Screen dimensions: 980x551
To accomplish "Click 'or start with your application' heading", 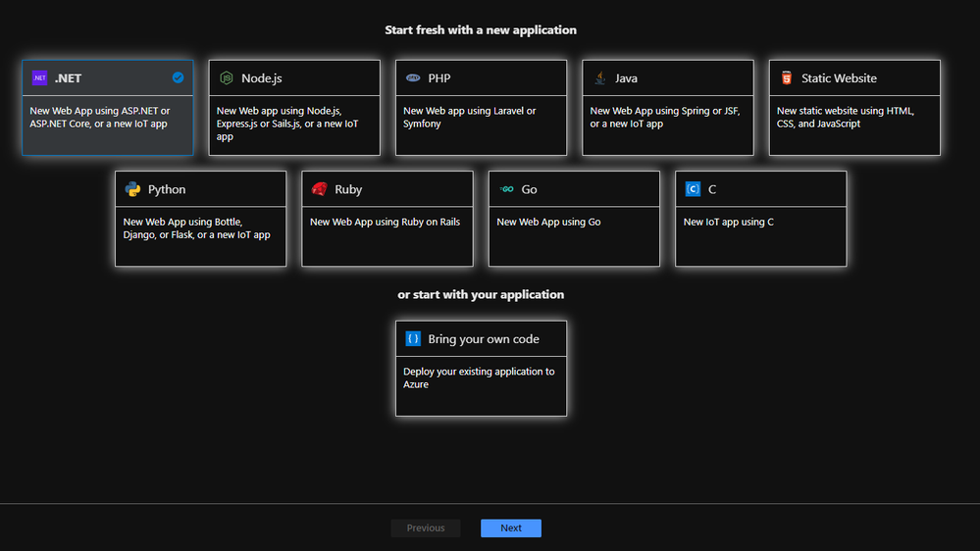I will tap(481, 294).
